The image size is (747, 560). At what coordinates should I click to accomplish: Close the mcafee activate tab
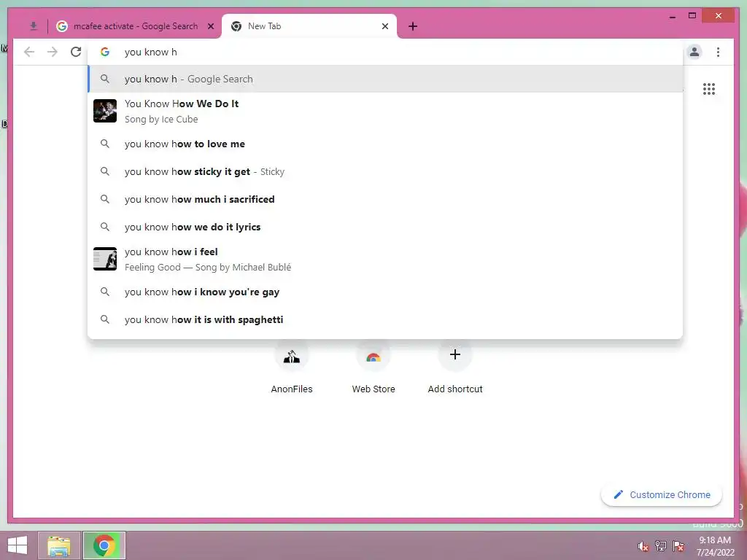click(x=211, y=26)
